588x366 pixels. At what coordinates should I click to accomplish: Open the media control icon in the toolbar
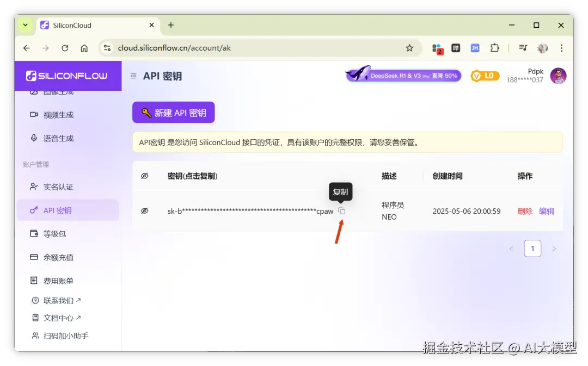[523, 48]
